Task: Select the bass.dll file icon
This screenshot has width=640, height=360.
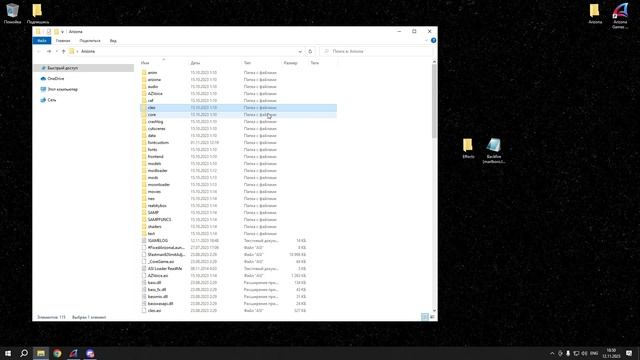Action: pyautogui.click(x=144, y=282)
